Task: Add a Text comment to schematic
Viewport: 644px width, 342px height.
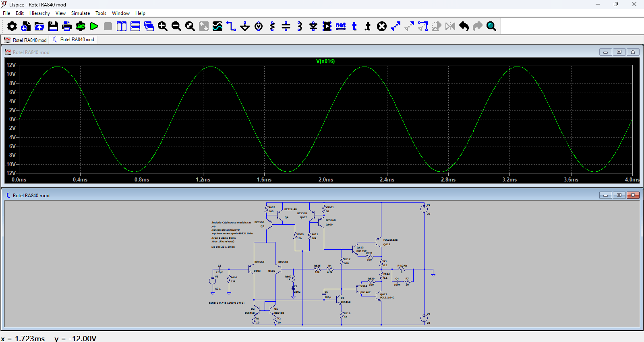Action: pyautogui.click(x=354, y=26)
